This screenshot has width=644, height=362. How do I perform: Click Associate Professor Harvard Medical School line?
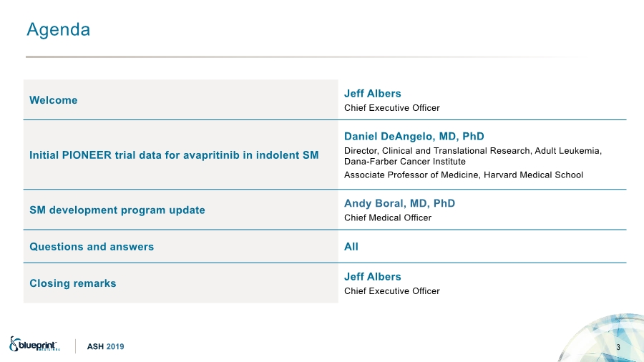point(463,175)
